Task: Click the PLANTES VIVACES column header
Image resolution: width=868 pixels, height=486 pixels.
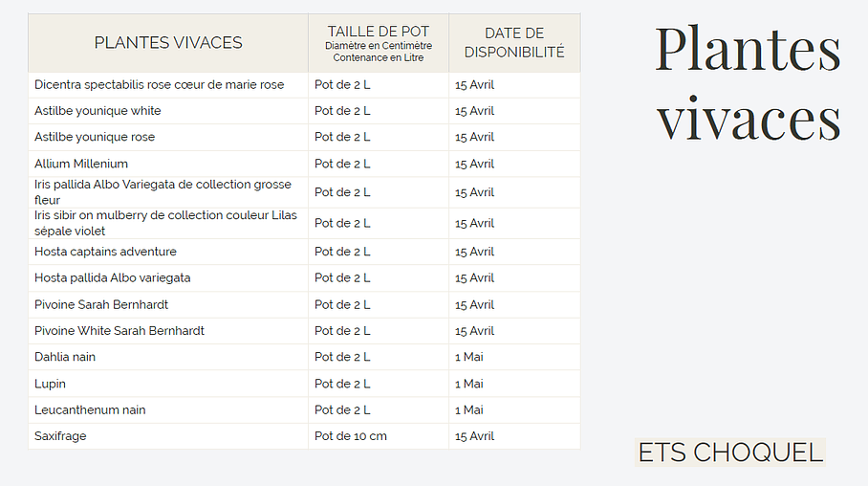Action: [168, 43]
